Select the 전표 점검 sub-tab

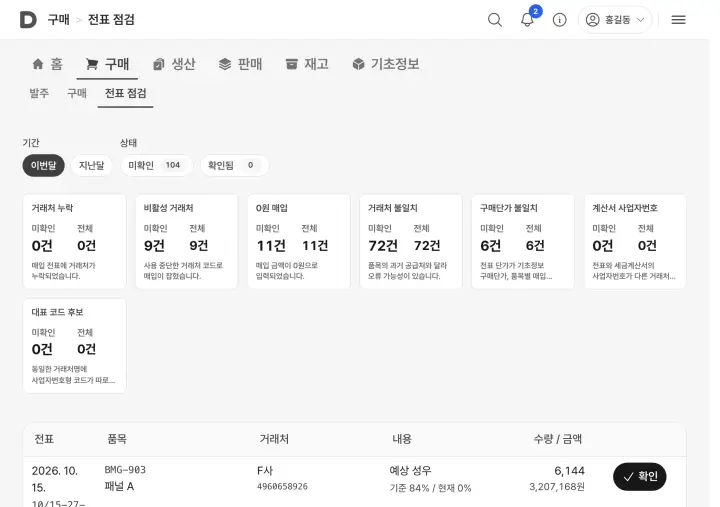pos(125,93)
